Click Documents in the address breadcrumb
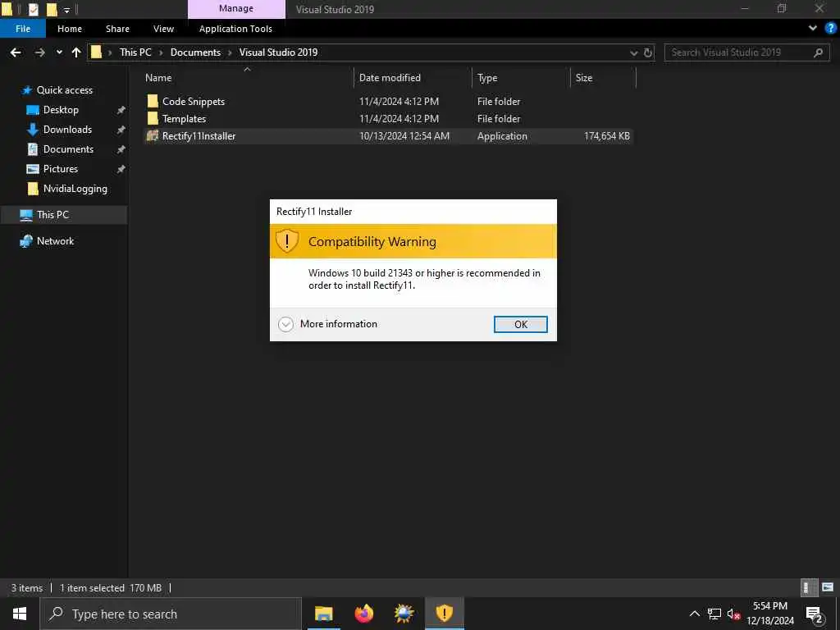The width and height of the screenshot is (840, 630). click(x=195, y=52)
